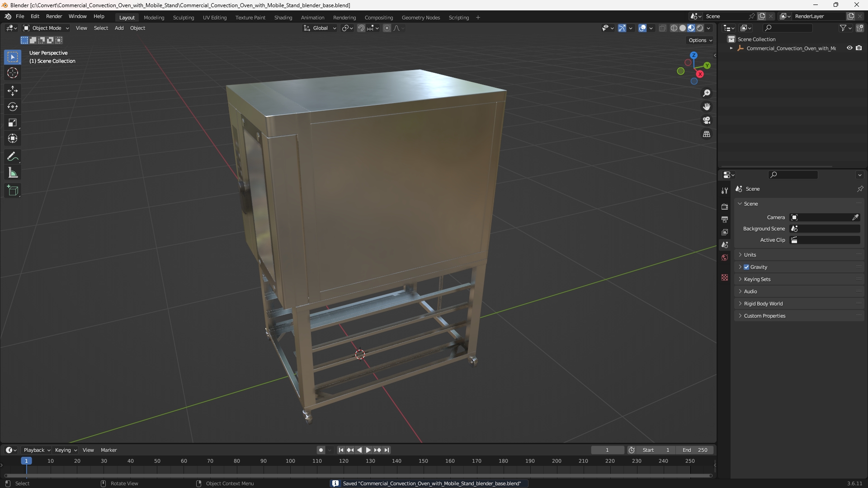
Task: Toggle X-ray display
Action: (x=662, y=28)
